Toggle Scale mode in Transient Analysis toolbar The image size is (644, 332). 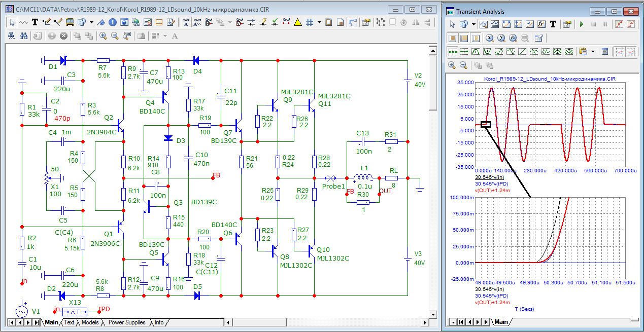click(x=484, y=24)
